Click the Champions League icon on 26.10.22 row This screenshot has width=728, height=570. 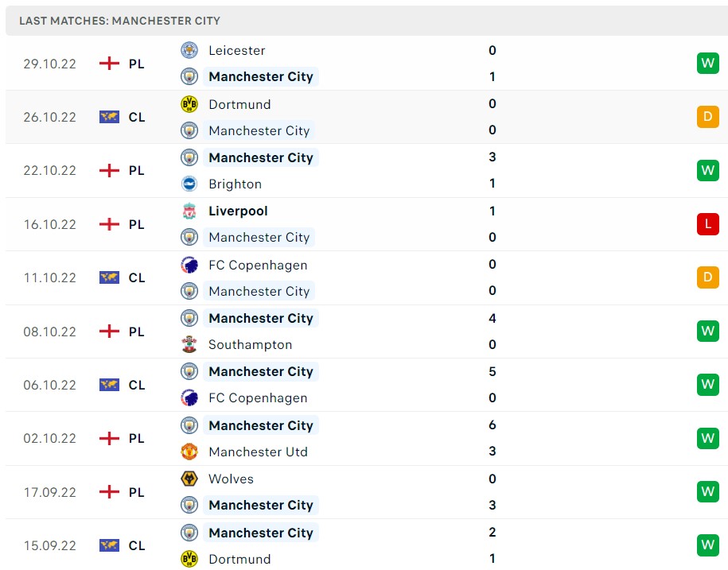click(x=109, y=117)
